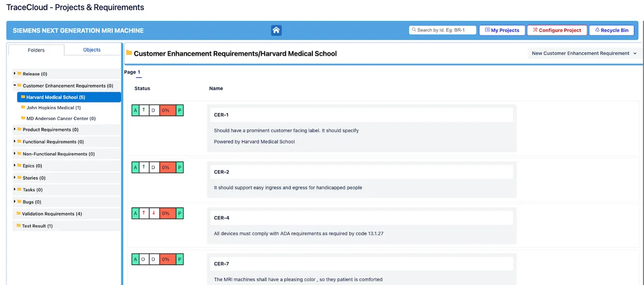The width and height of the screenshot is (644, 285).
Task: Click the 'P' badge for CER-4
Action: (x=180, y=213)
